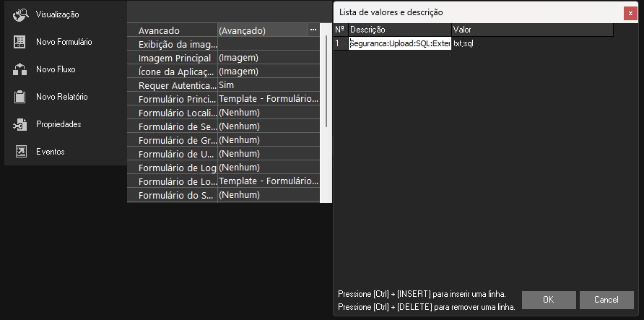Viewport: 644px width, 320px height.
Task: Click the Propriedades icon
Action: 20,124
